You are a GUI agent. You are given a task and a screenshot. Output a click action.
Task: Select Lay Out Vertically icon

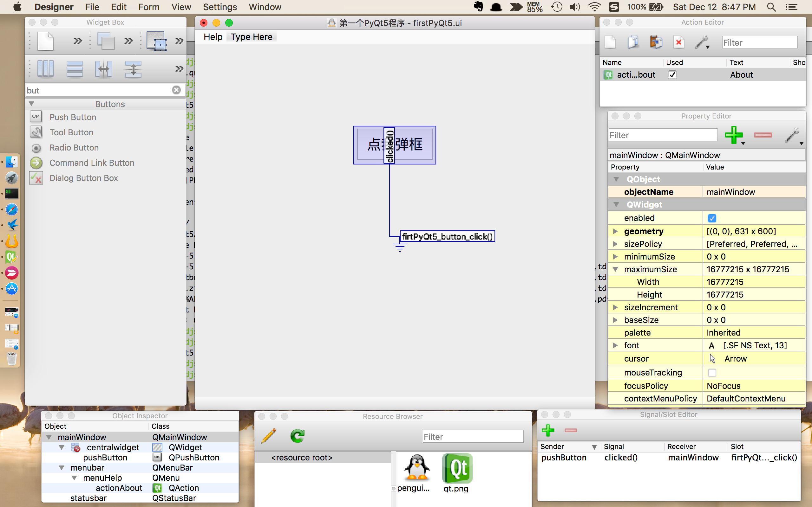tap(75, 69)
